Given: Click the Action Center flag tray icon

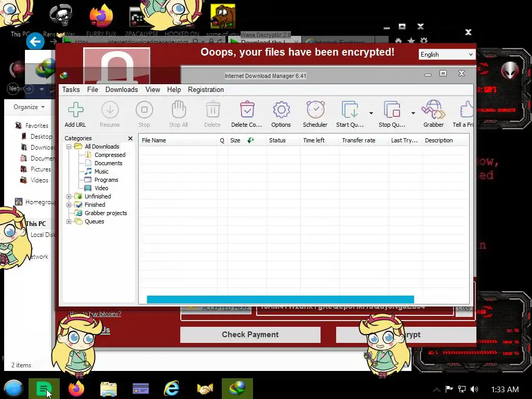Looking at the screenshot, I should tap(449, 389).
